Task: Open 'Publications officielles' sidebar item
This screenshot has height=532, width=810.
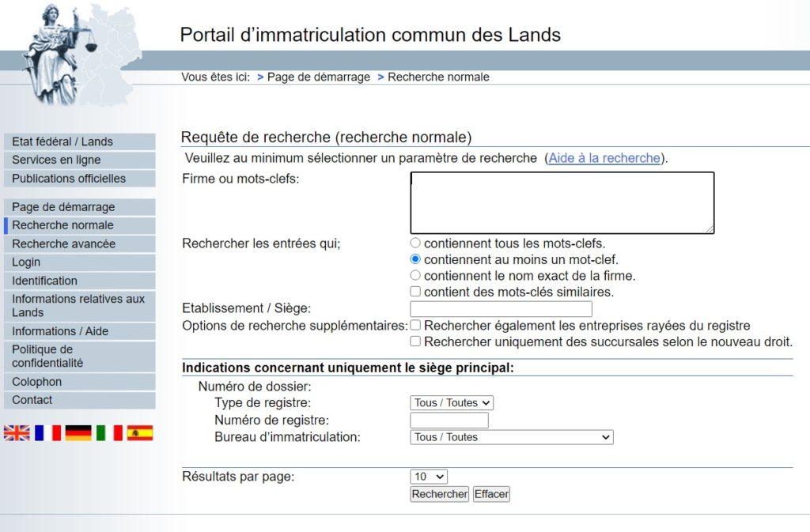Action: pyautogui.click(x=69, y=179)
